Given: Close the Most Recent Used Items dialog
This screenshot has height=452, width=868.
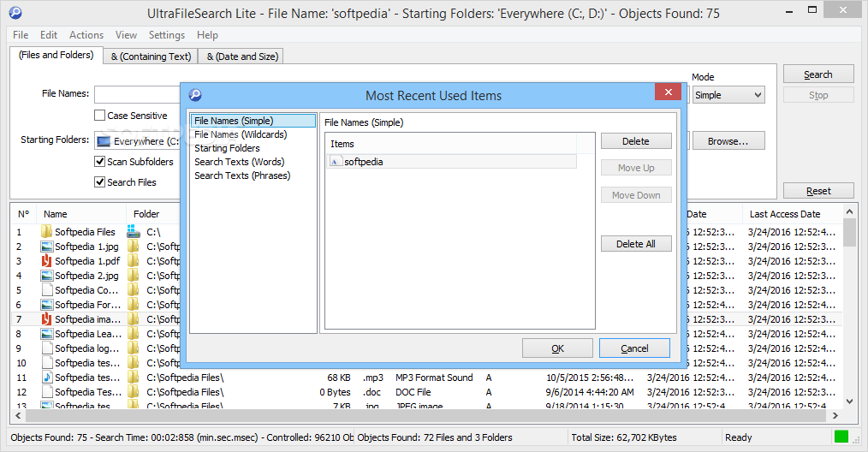Looking at the screenshot, I should point(669,92).
